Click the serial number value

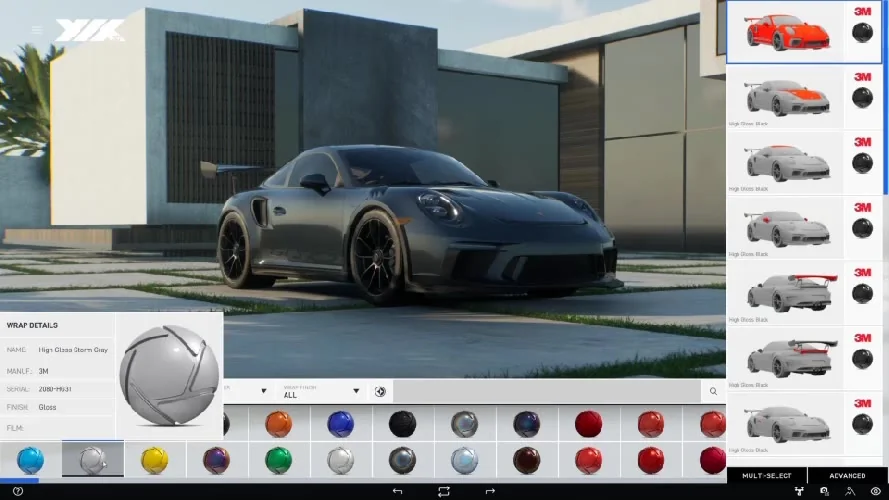point(55,389)
